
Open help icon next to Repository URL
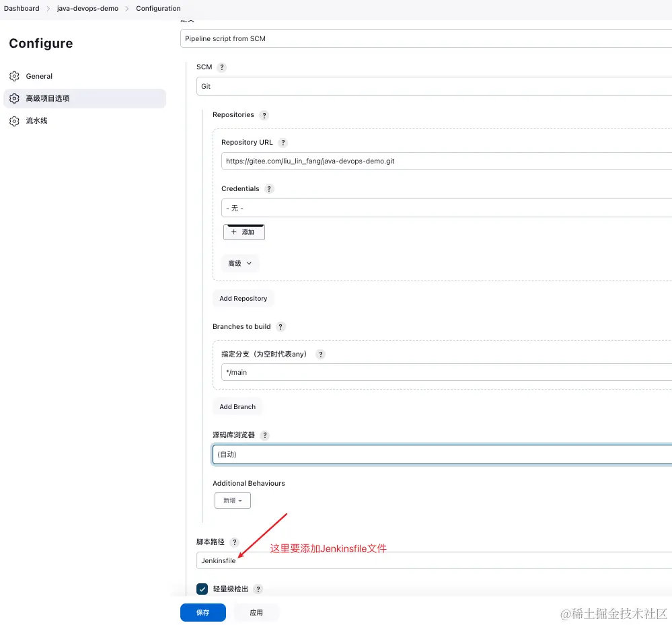[x=283, y=143]
